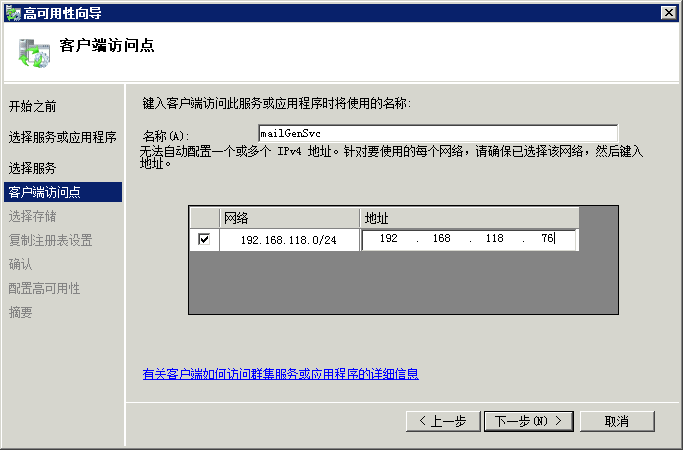Select the 摘要 step in the sidebar

point(20,312)
